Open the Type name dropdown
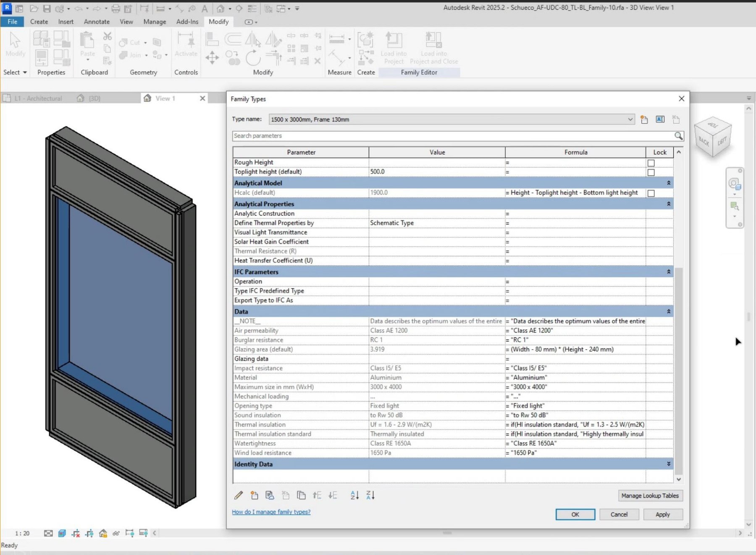The width and height of the screenshot is (756, 555). 630,119
